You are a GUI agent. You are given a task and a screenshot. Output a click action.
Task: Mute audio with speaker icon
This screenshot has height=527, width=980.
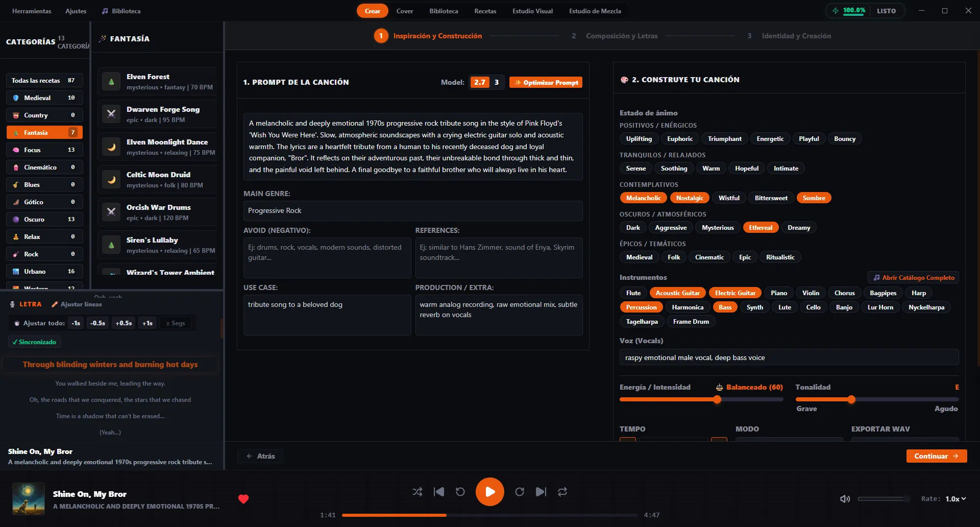tap(845, 499)
